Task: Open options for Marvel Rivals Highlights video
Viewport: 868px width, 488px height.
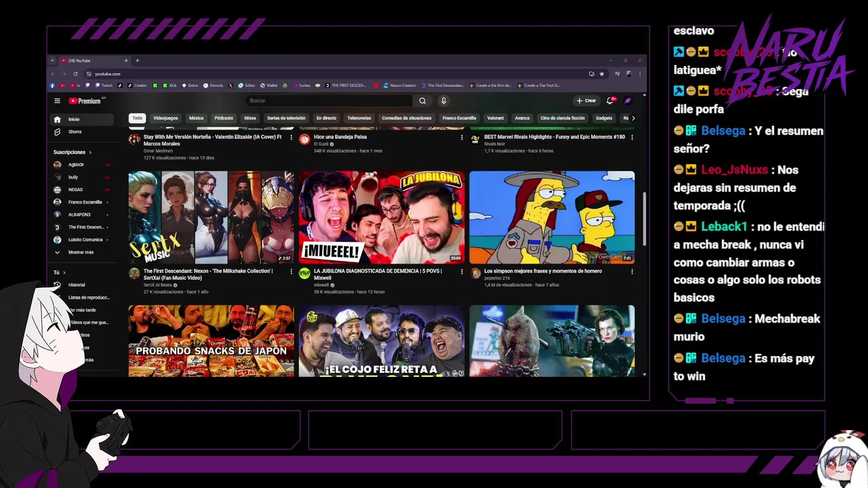Action: 632,138
